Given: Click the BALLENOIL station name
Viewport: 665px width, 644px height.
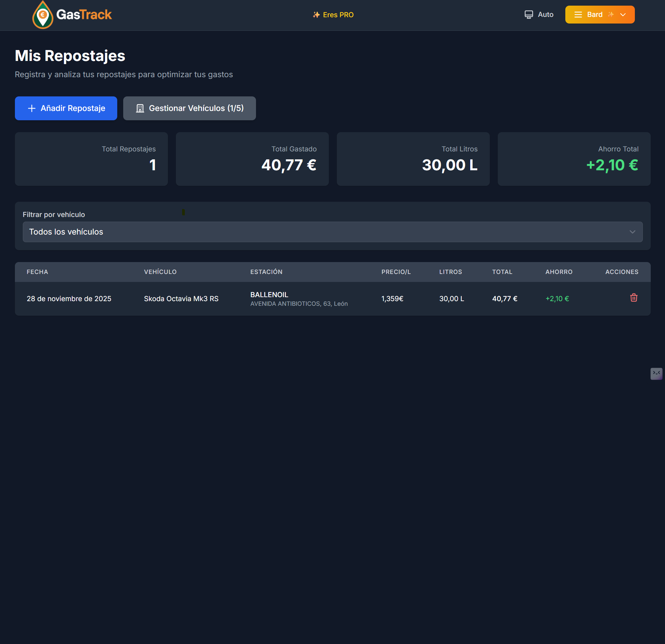Looking at the screenshot, I should [x=269, y=295].
